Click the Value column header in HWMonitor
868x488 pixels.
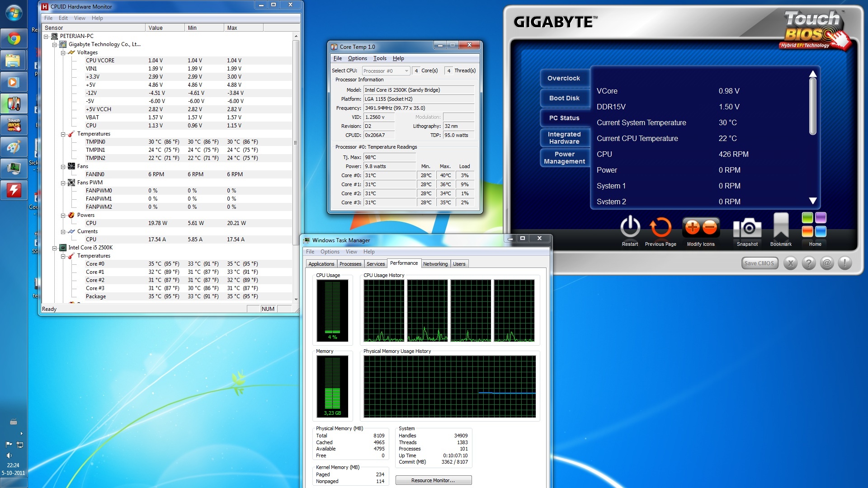(165, 28)
